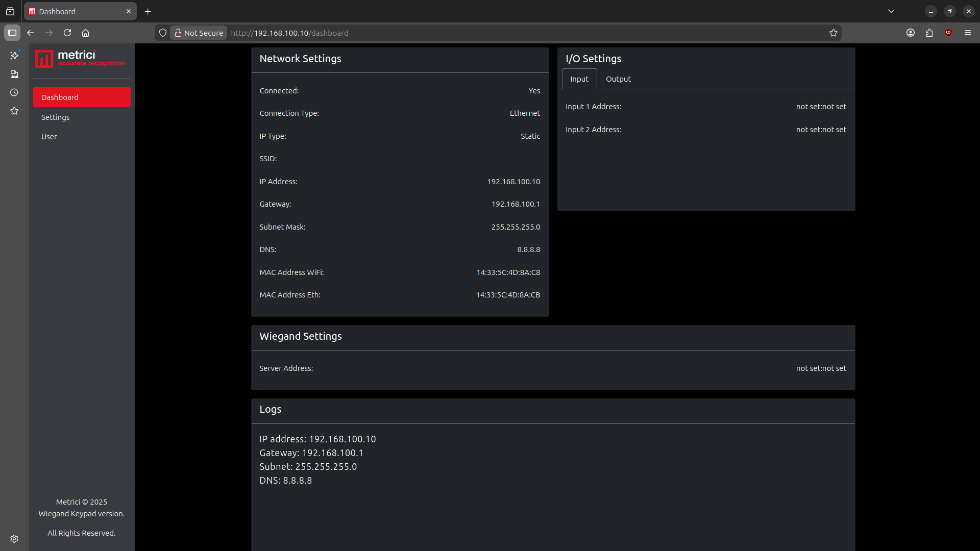Screen dimensions: 980x551
Task: Reload the dashboard page
Action: [x=67, y=33]
